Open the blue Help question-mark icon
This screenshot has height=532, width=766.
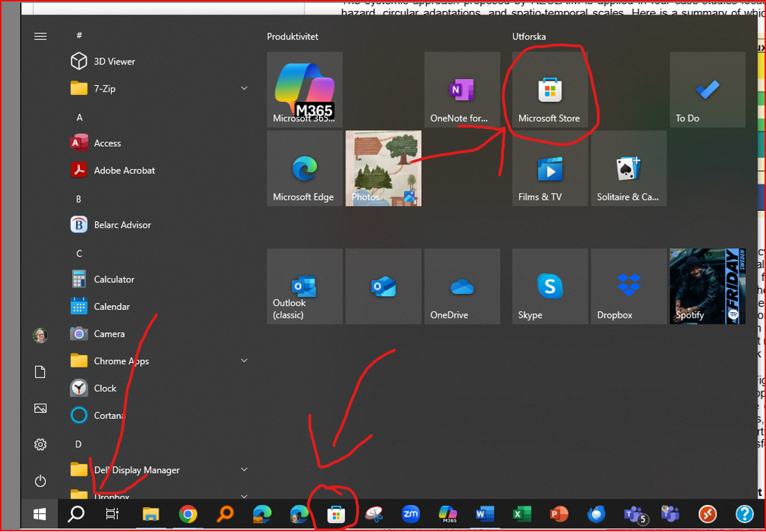744,514
